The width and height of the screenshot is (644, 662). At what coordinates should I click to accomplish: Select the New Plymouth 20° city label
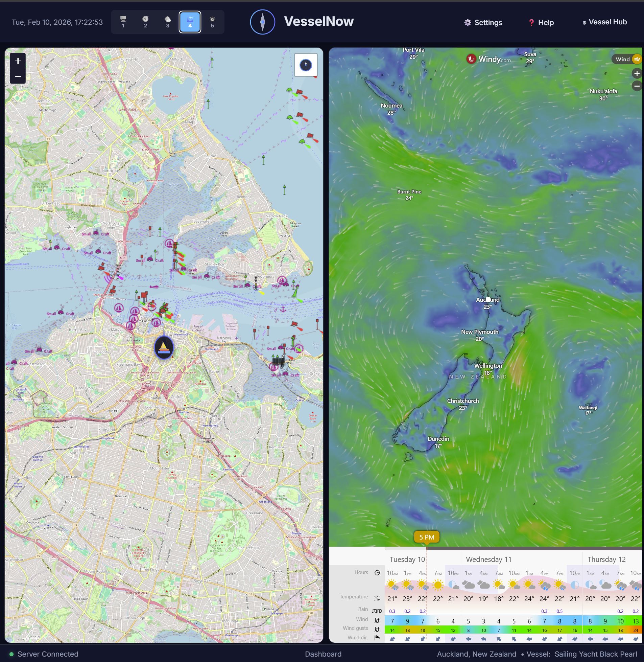pos(480,335)
